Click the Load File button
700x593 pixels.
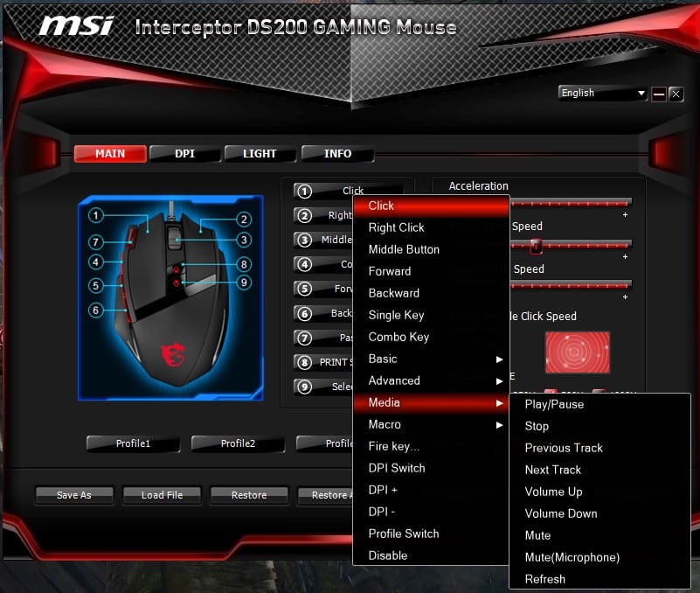point(162,495)
